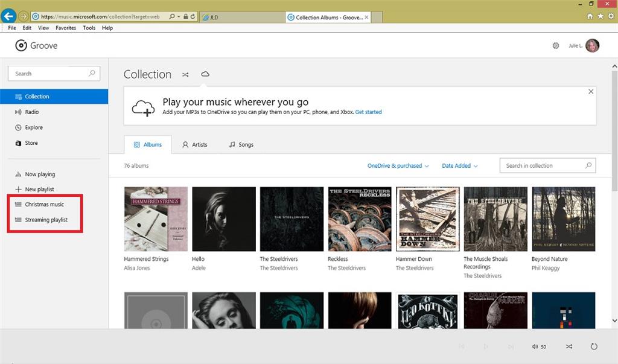Screen dimensions: 618x364
Task: Click the Groove logo icon
Action: click(21, 46)
